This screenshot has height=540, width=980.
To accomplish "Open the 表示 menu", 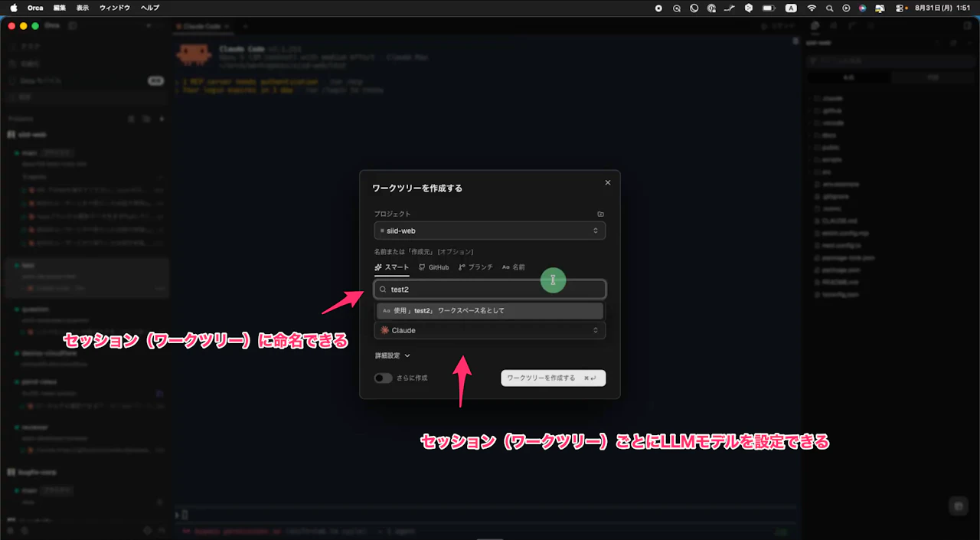I will click(x=83, y=8).
